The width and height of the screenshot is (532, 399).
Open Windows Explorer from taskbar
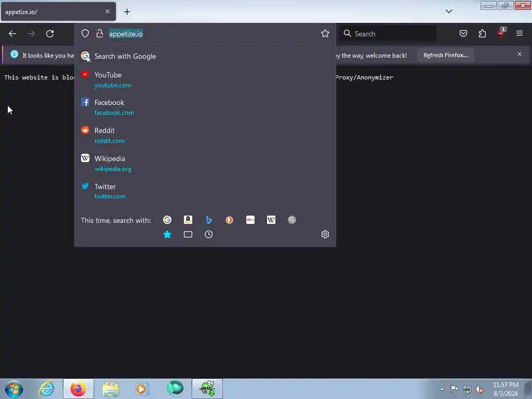111,389
